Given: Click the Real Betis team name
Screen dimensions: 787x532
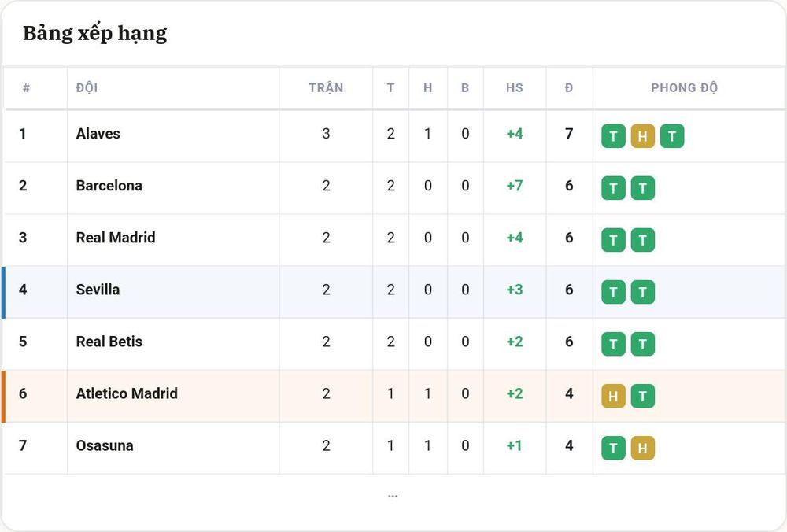Looking at the screenshot, I should point(109,342).
